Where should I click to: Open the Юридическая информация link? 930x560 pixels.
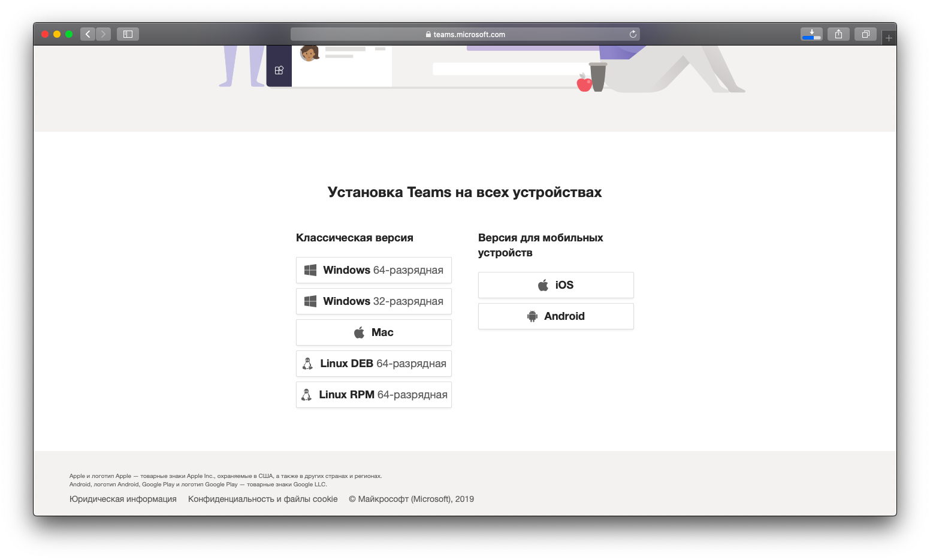(x=123, y=499)
